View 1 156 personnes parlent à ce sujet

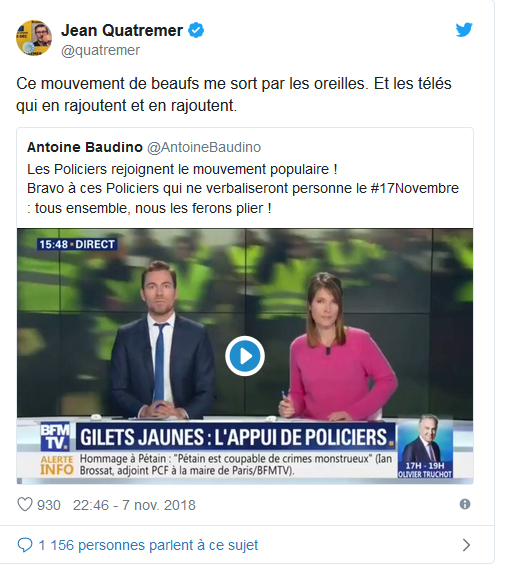coord(148,545)
